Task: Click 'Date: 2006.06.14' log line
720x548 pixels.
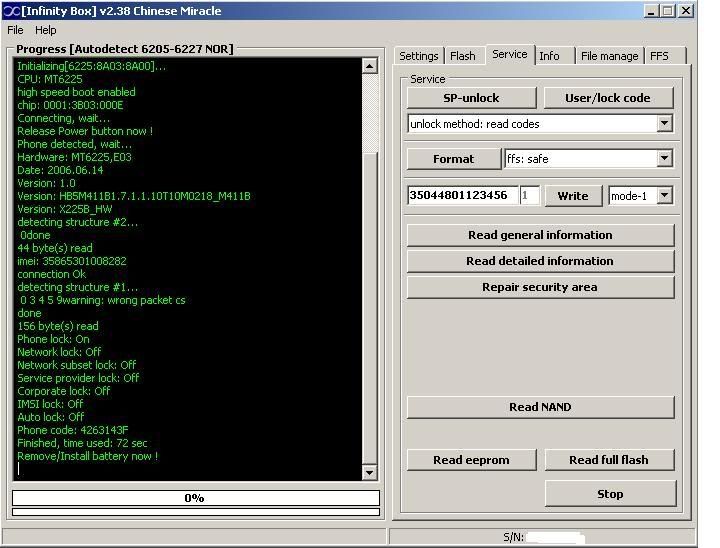Action: 60,170
